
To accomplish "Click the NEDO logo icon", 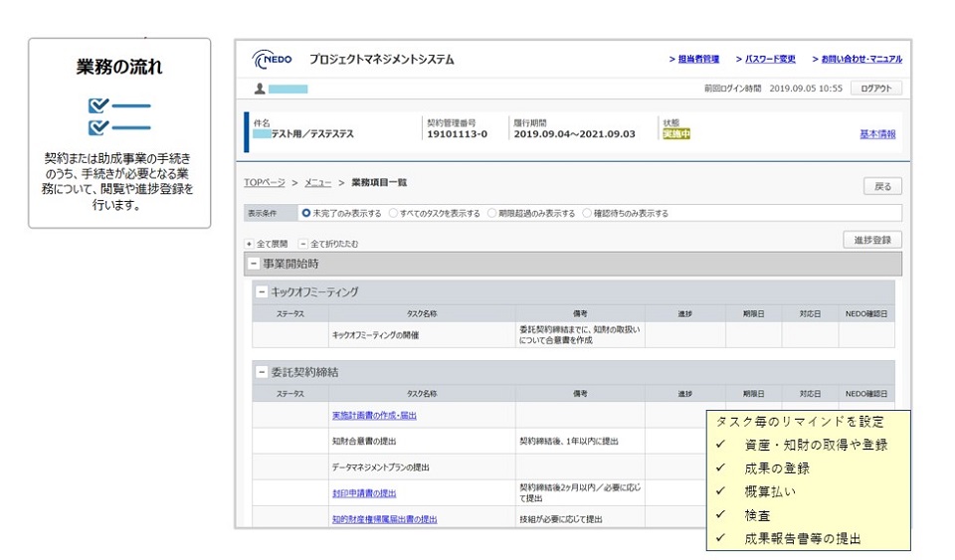I will pos(272,60).
